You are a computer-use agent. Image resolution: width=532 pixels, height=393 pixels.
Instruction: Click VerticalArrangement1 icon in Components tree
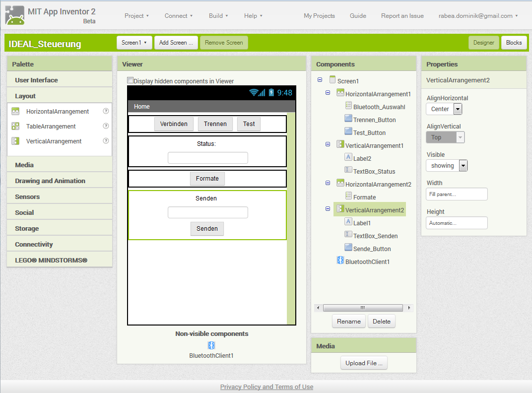click(x=340, y=144)
